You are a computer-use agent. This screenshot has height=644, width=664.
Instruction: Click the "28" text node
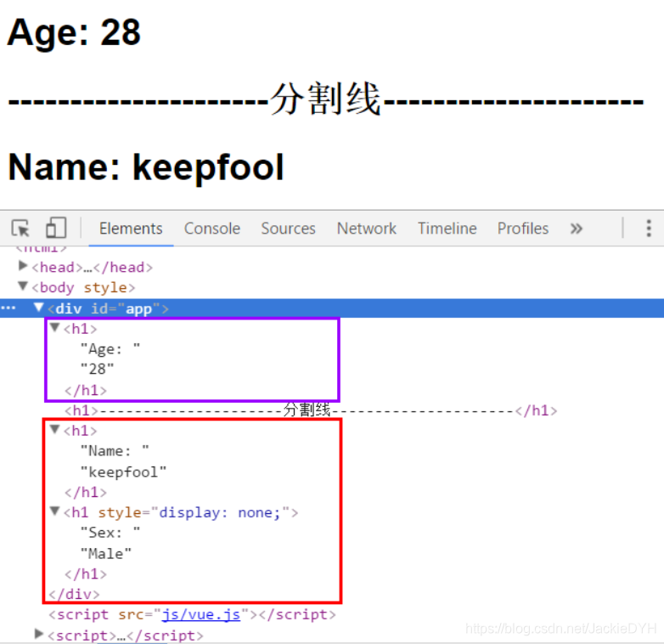(x=98, y=369)
